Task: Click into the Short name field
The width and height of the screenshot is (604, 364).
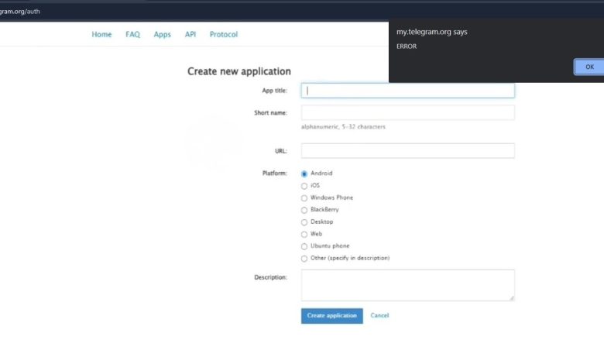Action: [x=407, y=113]
